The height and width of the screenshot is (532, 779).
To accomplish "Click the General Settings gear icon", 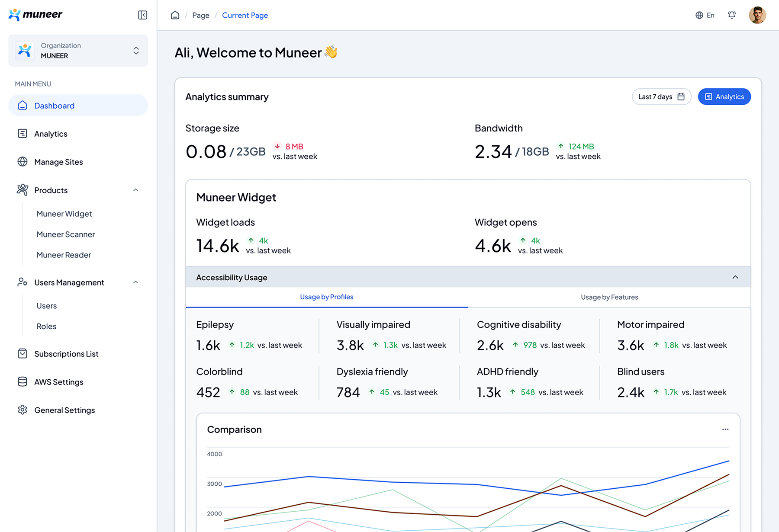I will [23, 410].
